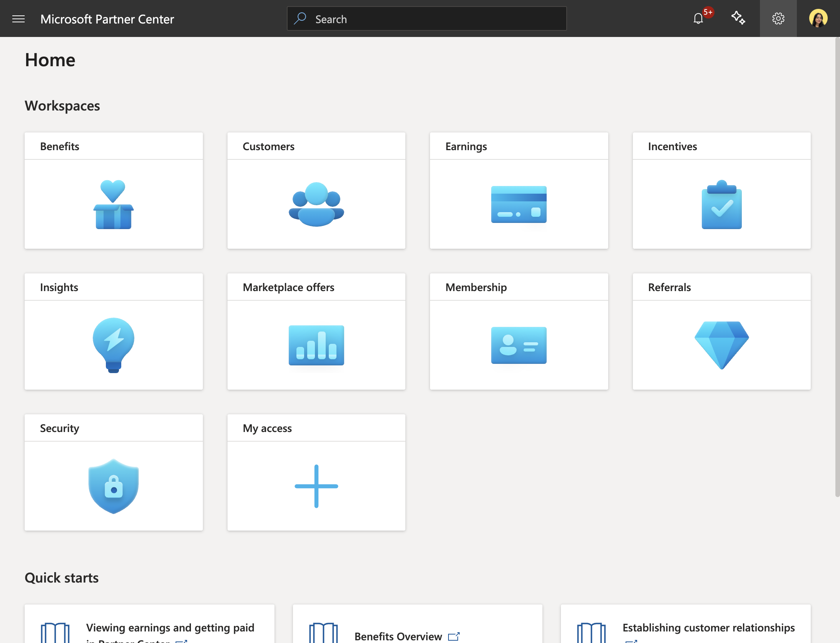Open Viewing earnings and getting paid quick start
840x643 pixels.
click(170, 632)
